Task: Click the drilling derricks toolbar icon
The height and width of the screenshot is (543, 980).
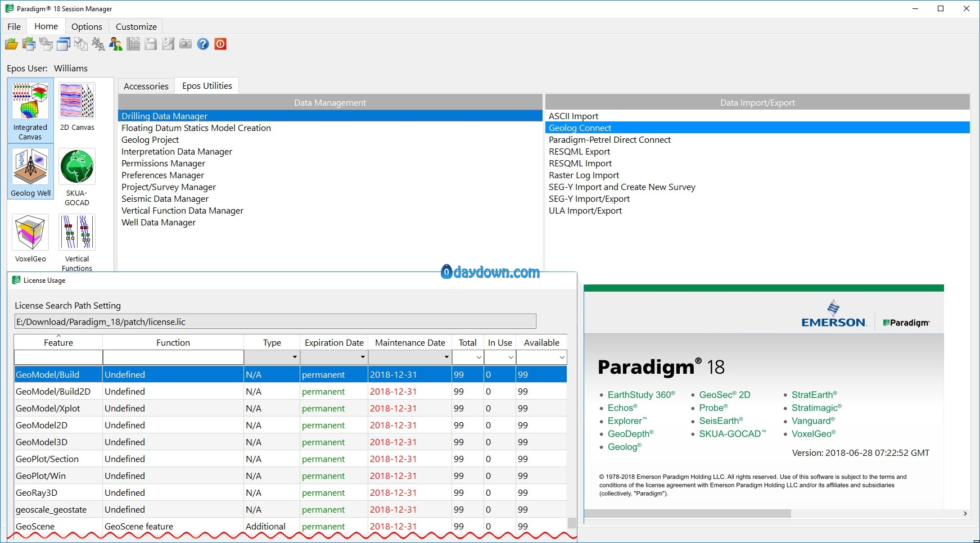Action: click(98, 44)
